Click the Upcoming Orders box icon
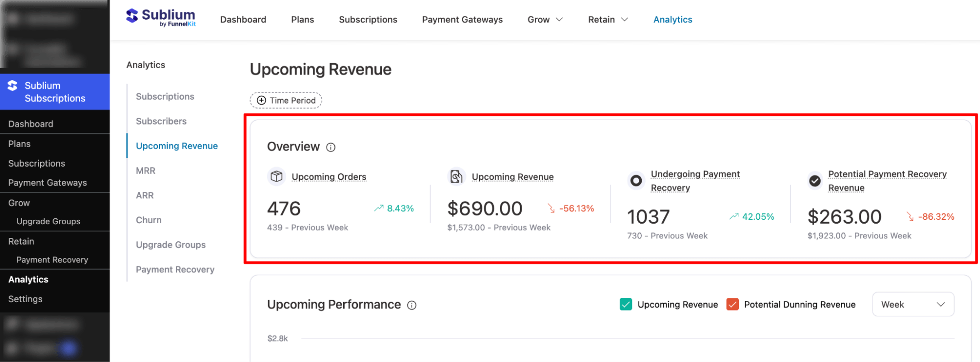The image size is (980, 362). coord(276,176)
